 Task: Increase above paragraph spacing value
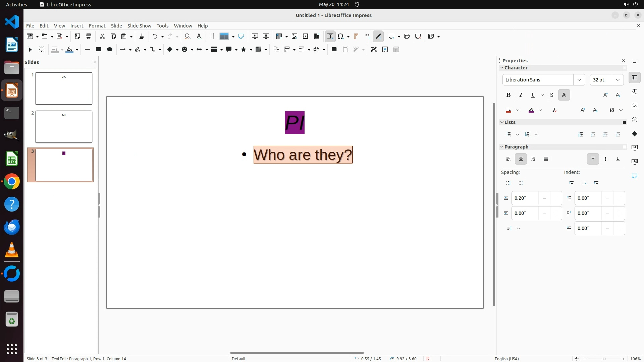(556, 198)
